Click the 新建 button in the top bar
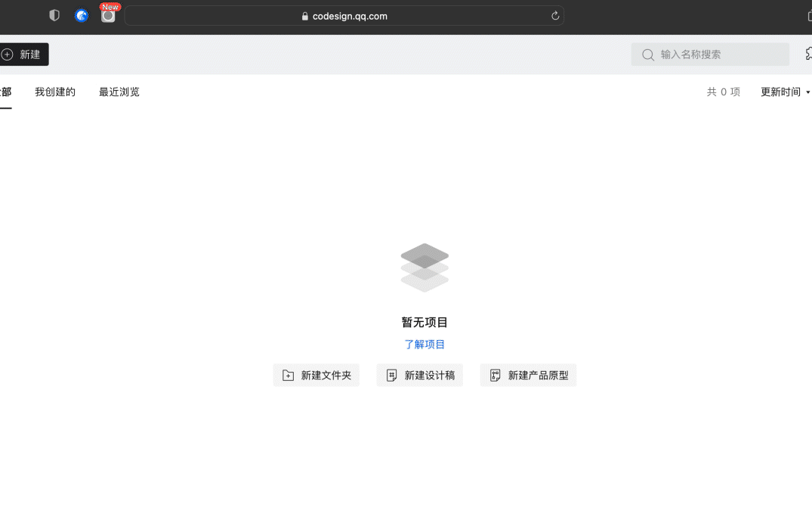Viewport: 812px width, 529px height. 24,54
